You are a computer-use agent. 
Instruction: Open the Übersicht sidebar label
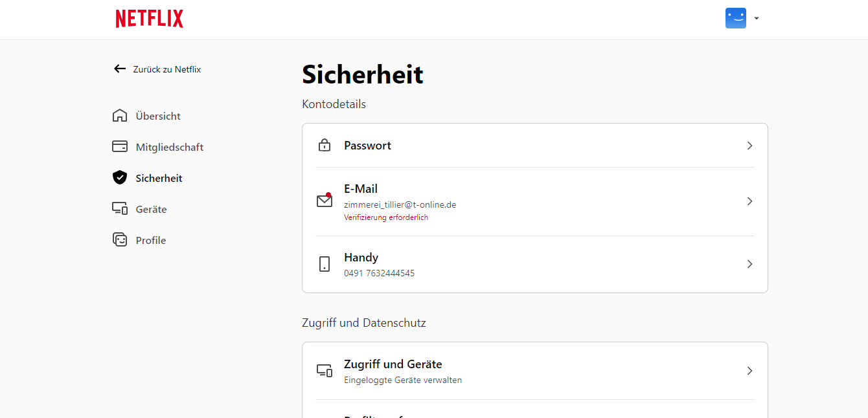[x=158, y=116]
